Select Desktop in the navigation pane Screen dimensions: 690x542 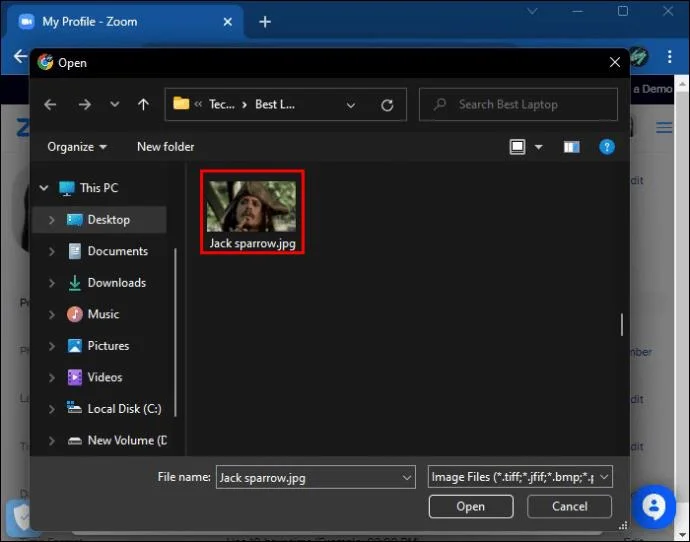tap(99, 220)
